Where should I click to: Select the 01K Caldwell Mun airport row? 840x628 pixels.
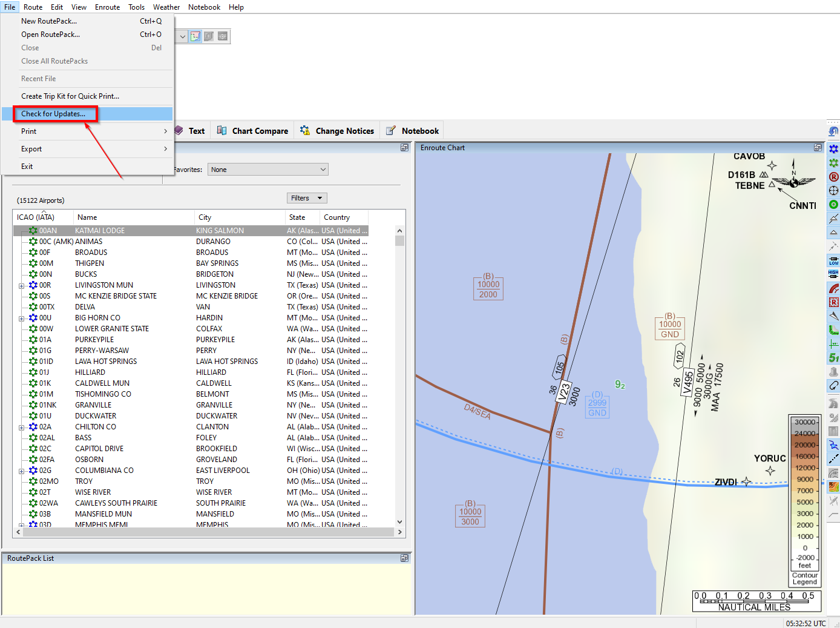[102, 383]
